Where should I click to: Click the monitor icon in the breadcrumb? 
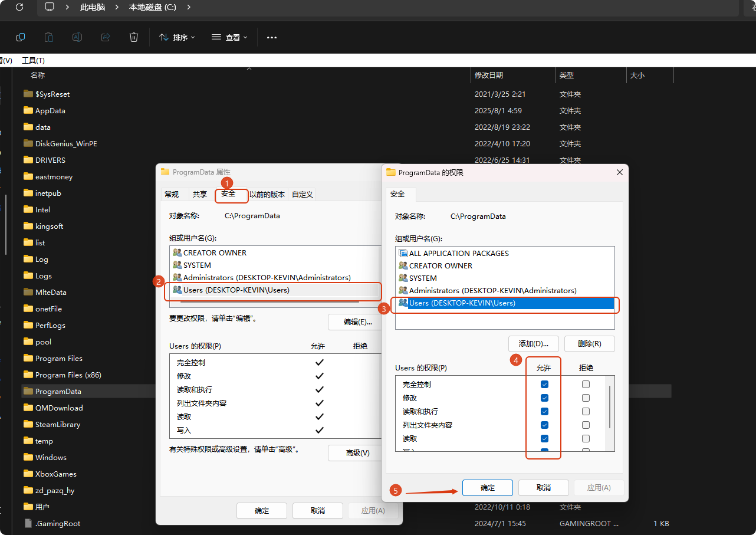[50, 8]
